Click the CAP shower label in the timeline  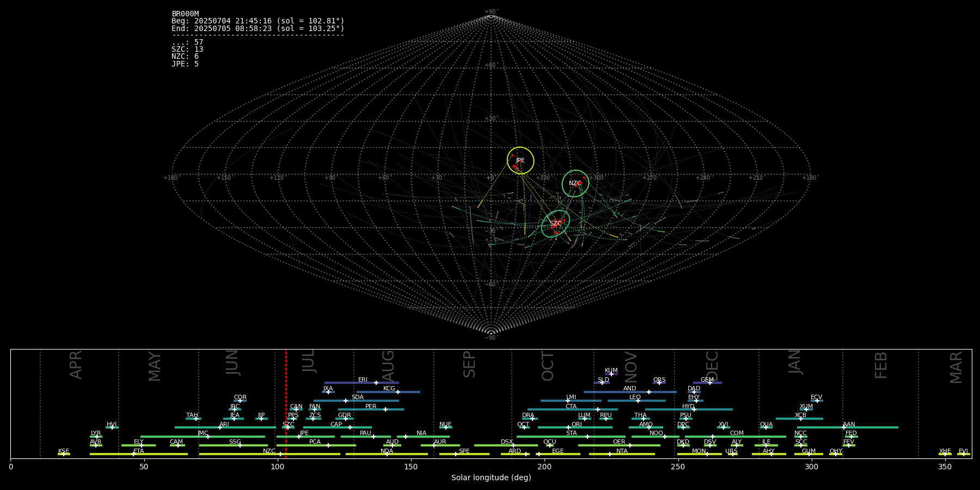[336, 425]
